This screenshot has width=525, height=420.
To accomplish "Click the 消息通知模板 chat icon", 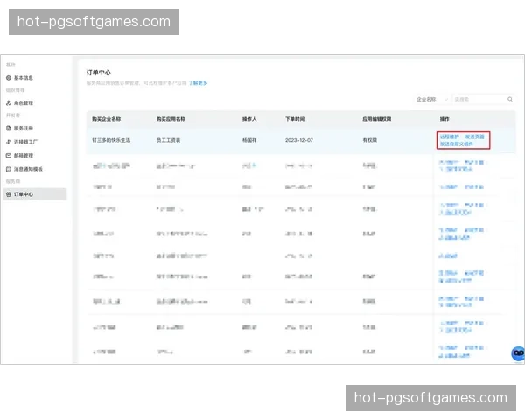I will click(x=9, y=168).
